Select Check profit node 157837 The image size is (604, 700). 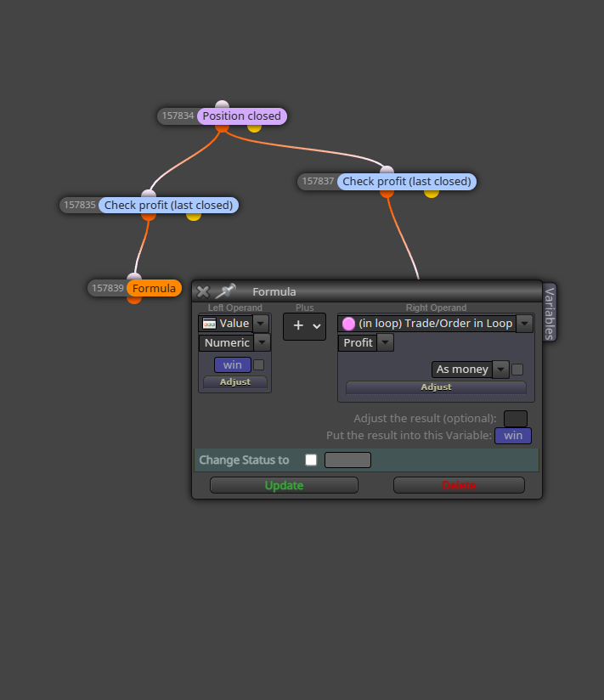407,182
